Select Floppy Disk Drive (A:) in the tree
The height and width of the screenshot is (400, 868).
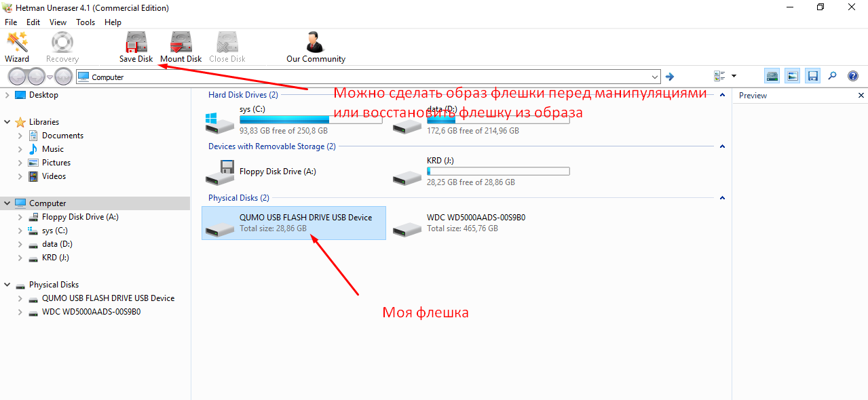pos(80,217)
